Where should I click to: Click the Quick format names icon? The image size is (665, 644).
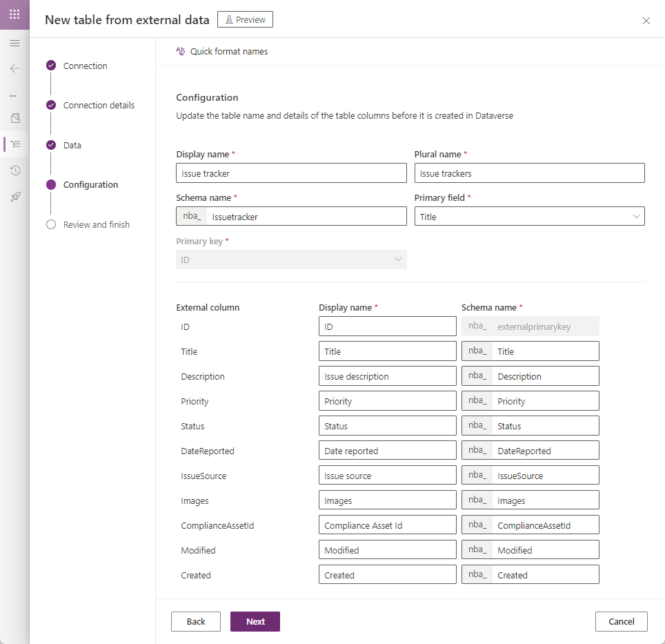[181, 51]
